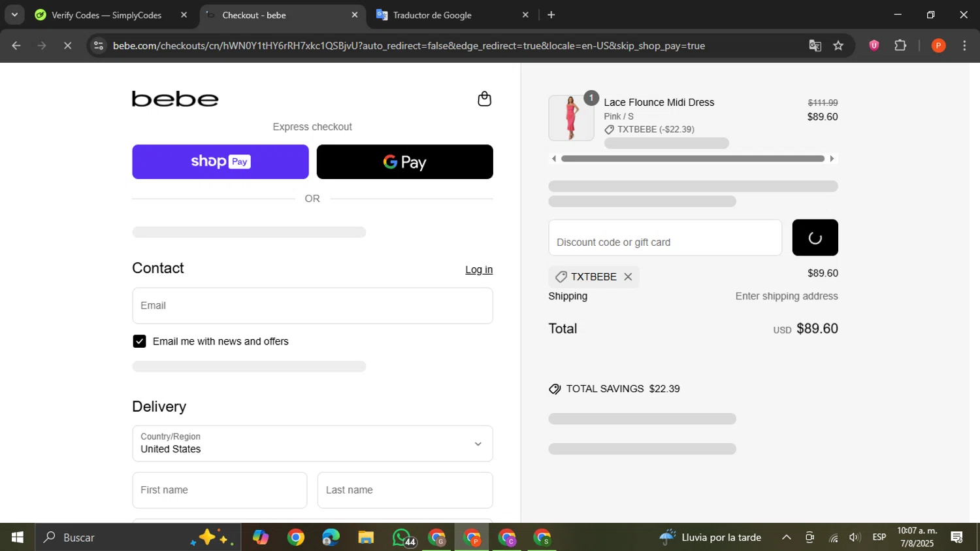
Task: Click the USD $89.60 total amount
Action: (806, 329)
